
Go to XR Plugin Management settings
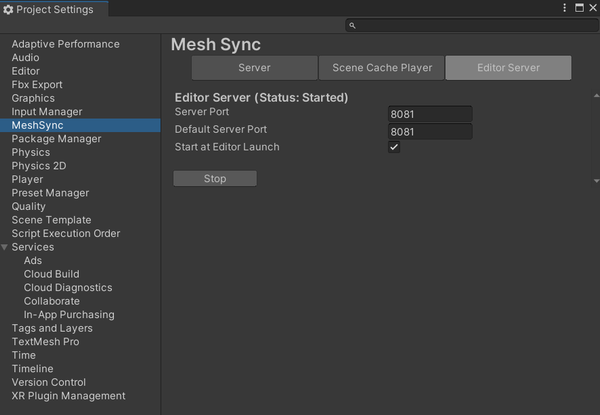(x=68, y=396)
